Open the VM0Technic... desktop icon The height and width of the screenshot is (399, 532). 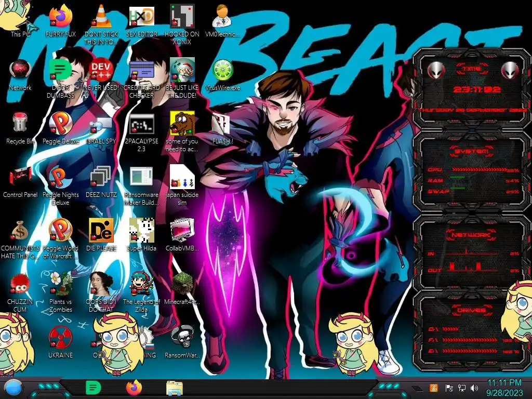click(222, 16)
